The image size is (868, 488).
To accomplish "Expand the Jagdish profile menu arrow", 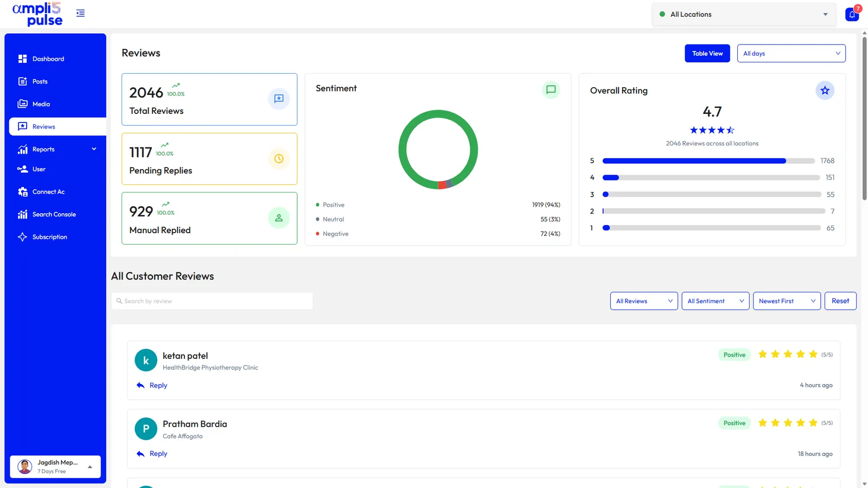I will pyautogui.click(x=90, y=467).
